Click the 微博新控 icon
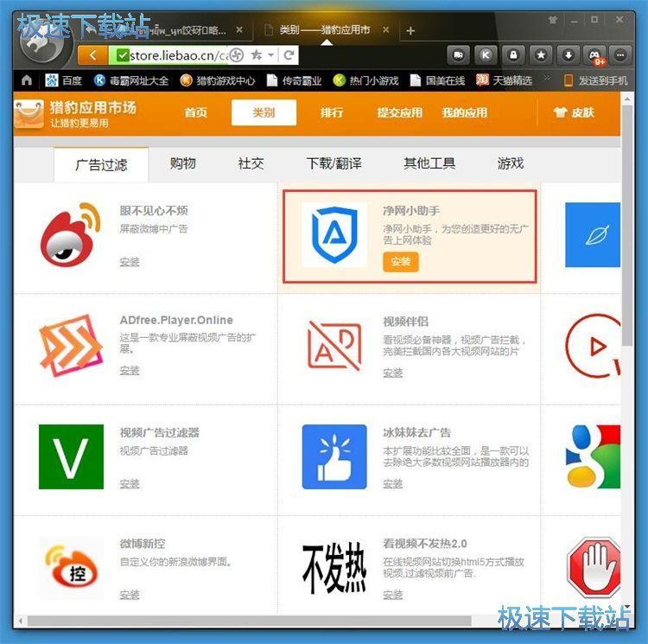Viewport: 648px width, 644px height. tap(71, 568)
